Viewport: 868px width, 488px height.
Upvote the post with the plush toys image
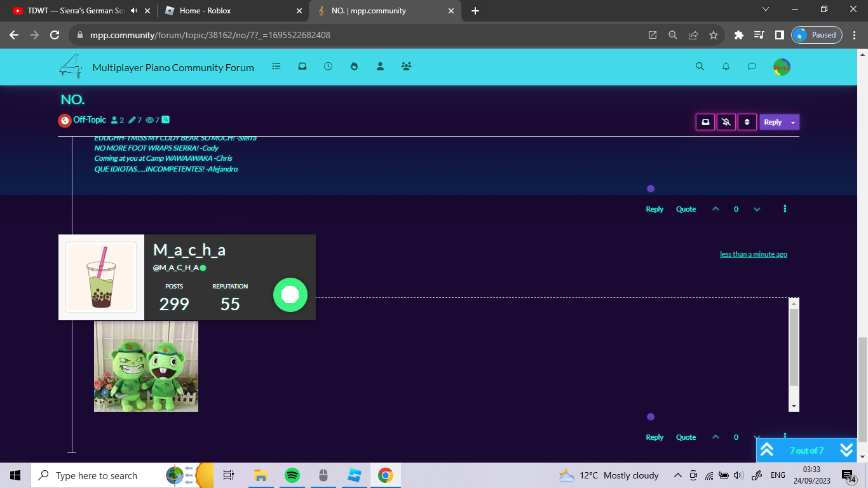click(715, 437)
